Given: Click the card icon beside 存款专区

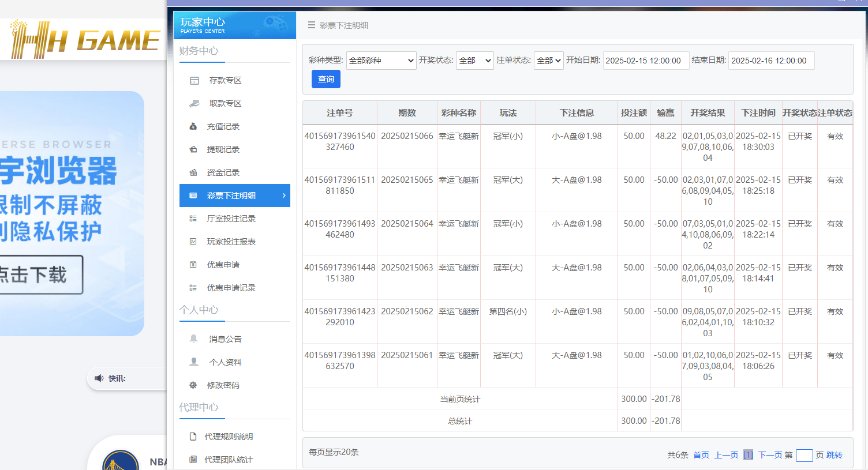Looking at the screenshot, I should click(194, 80).
